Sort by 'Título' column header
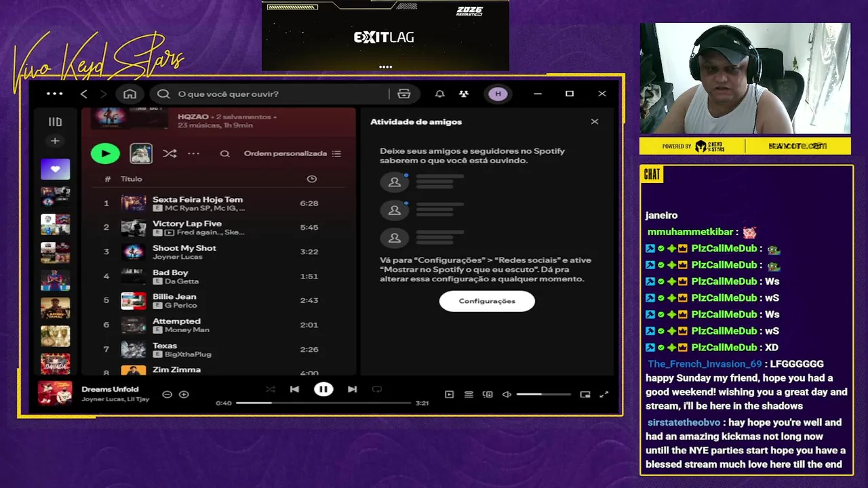 132,179
